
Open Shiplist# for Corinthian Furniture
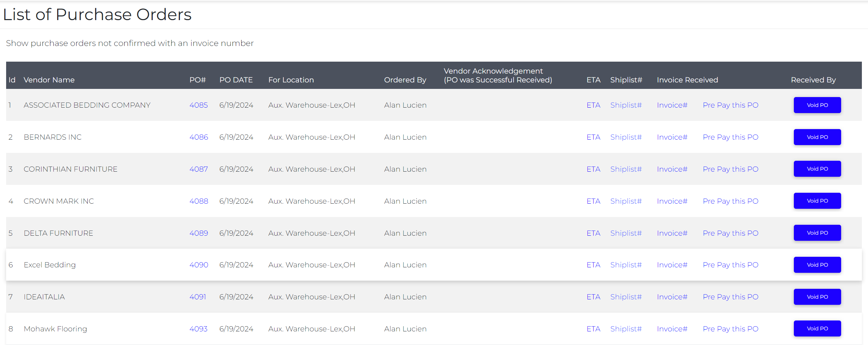(626, 169)
